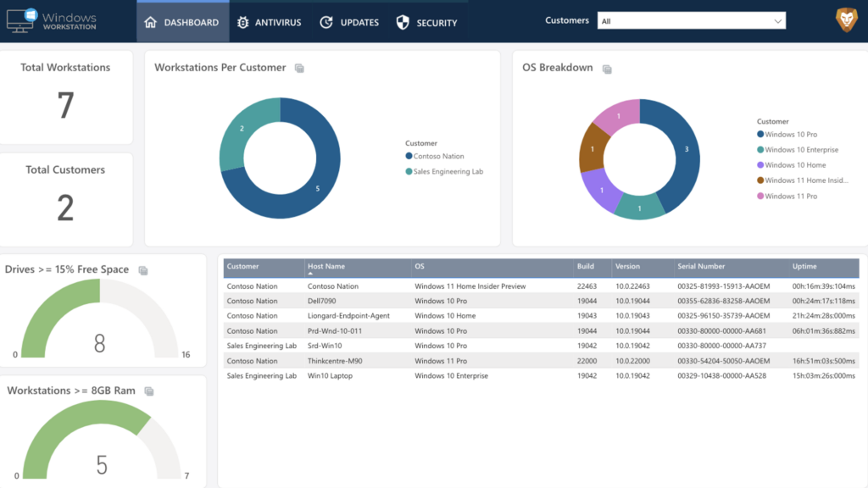Viewport: 868px width, 488px height.
Task: Sort table by Version column
Action: click(x=628, y=266)
